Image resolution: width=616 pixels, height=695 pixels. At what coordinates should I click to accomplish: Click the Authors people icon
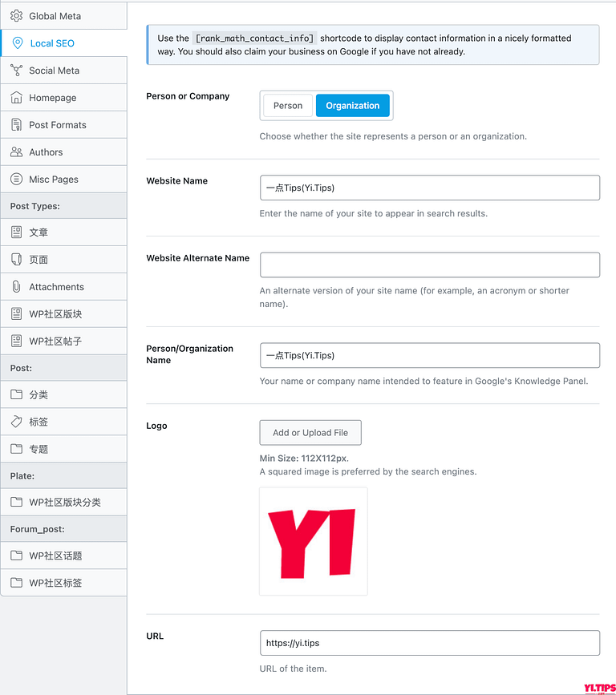coord(16,152)
